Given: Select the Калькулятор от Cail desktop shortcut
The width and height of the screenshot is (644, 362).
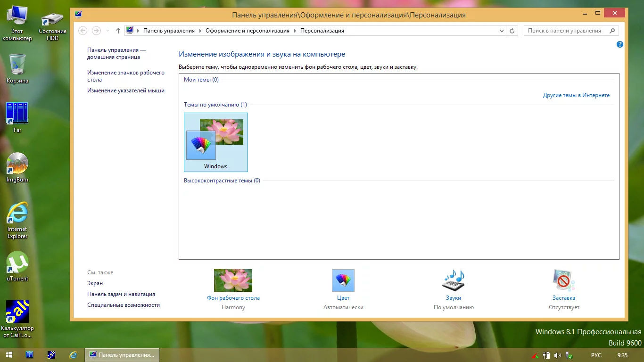Looking at the screenshot, I should [17, 319].
